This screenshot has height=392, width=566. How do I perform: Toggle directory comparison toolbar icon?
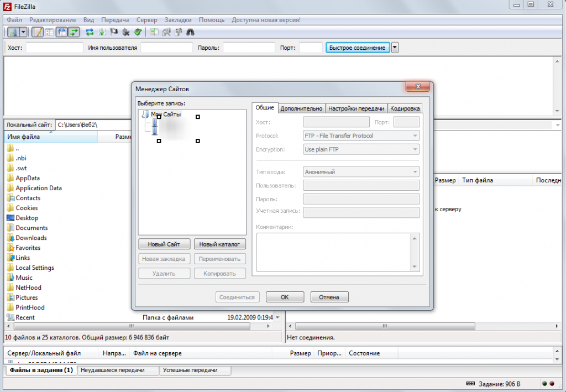tap(166, 32)
